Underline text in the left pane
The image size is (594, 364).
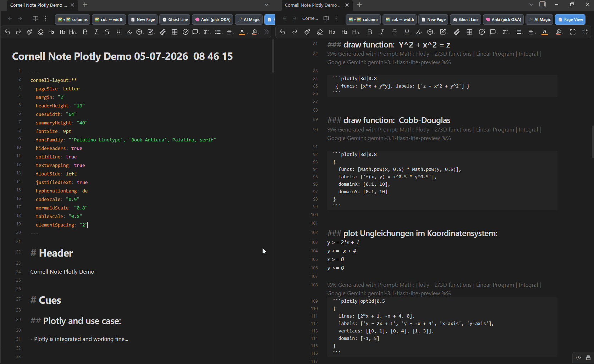pyautogui.click(x=119, y=32)
